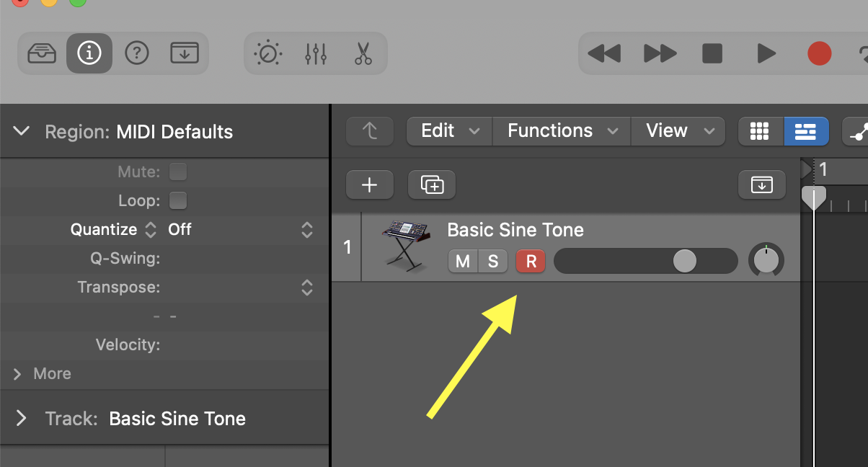Open the Edit menu
The height and width of the screenshot is (467, 868).
coord(449,131)
